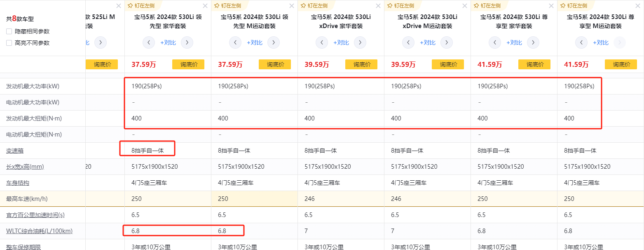Close the 530Li 尊享型 M运动套装 column
644x250 pixels.
point(638,6)
